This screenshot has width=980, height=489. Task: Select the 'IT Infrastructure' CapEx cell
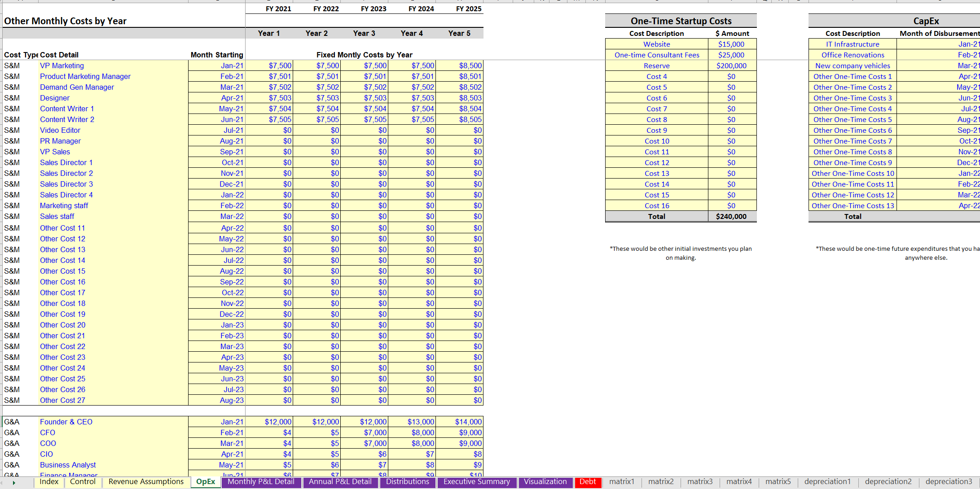pos(853,44)
